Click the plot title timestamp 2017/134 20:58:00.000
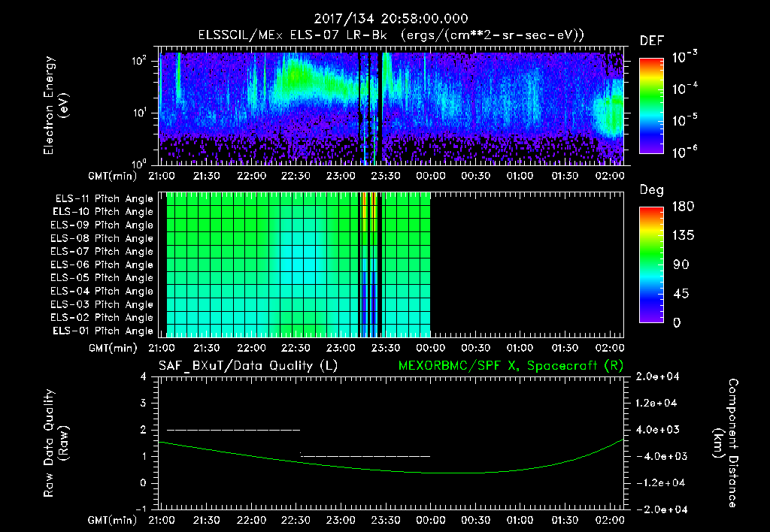Screen dimensions: 770x532 click(x=391, y=19)
